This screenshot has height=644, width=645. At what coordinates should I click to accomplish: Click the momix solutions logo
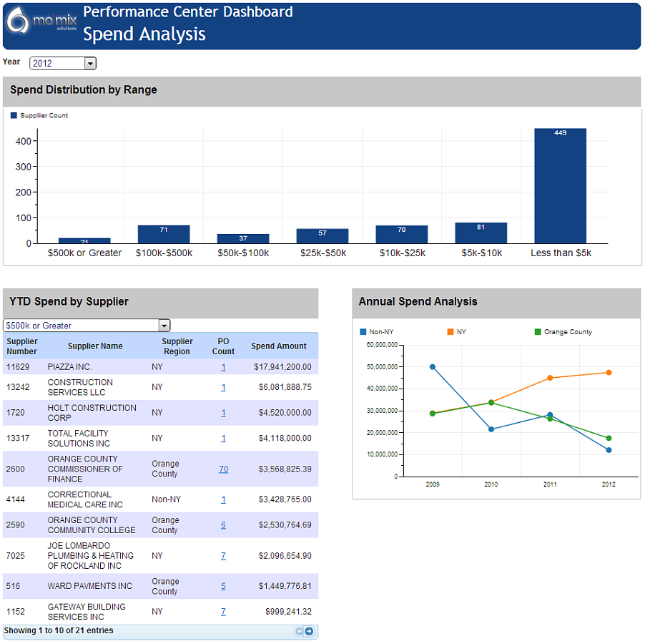tap(42, 21)
